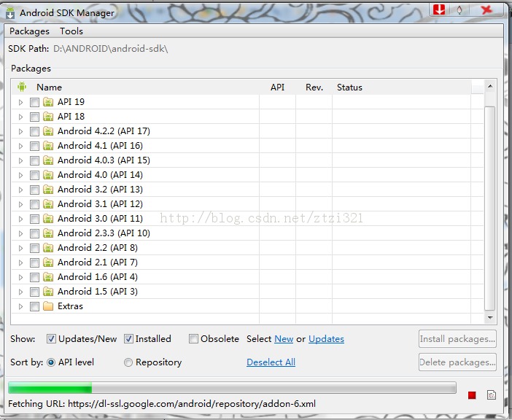Click the Android 3.1 folder icon
This screenshot has height=420, width=512.
coord(48,204)
